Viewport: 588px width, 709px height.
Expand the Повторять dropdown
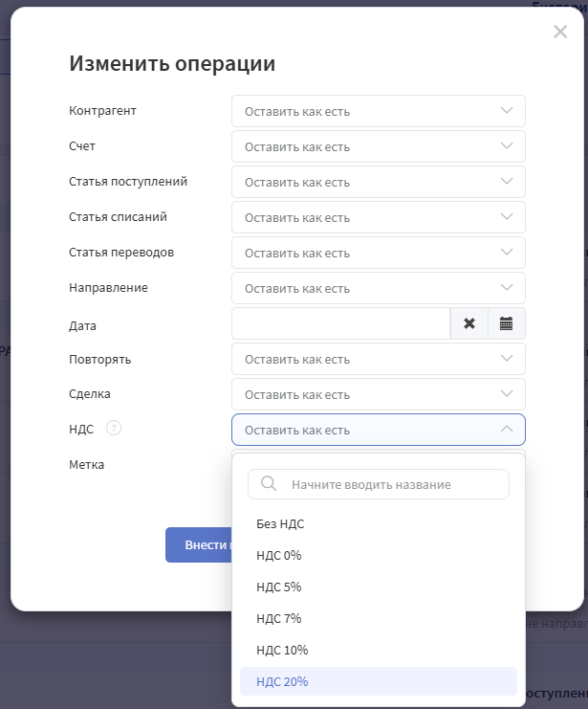click(378, 359)
